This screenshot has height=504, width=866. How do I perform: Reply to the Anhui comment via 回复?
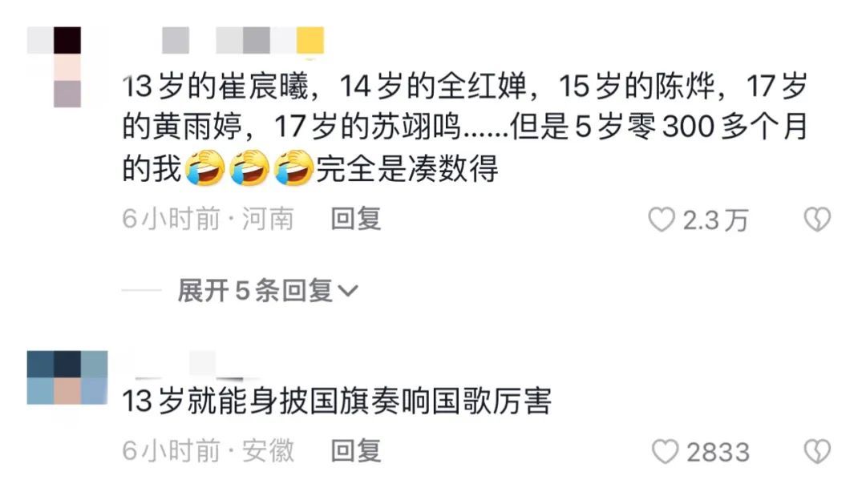tap(356, 451)
